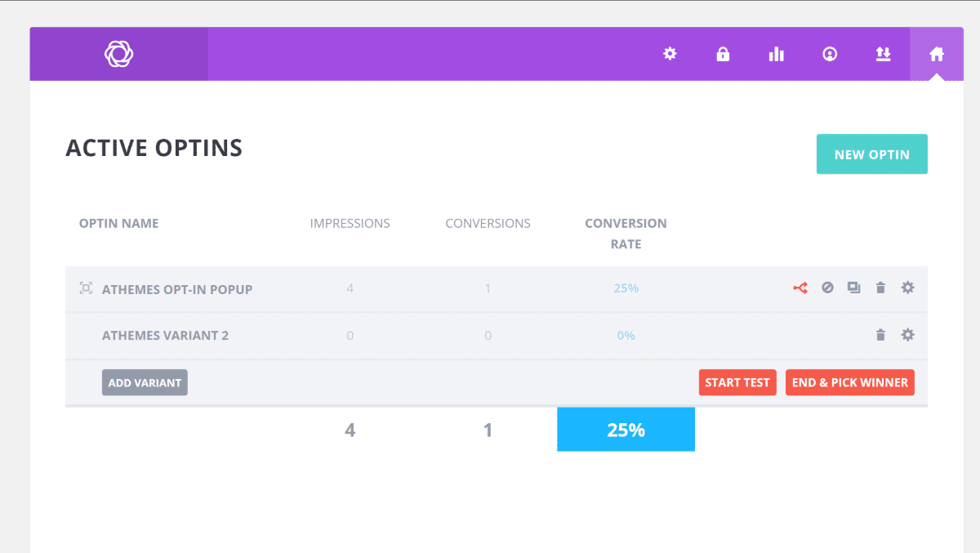Image resolution: width=980 pixels, height=553 pixels.
Task: Disable the Athemes Opt-in Popup optin
Action: click(x=827, y=288)
